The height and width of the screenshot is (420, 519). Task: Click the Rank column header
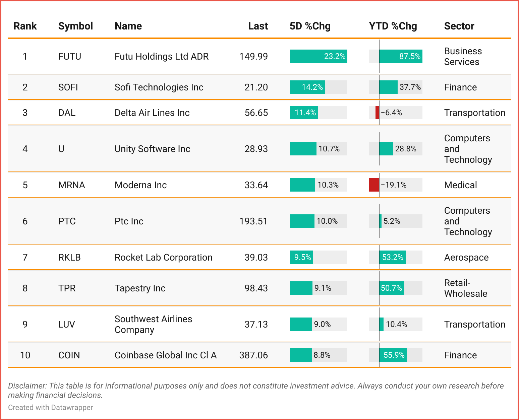pyautogui.click(x=25, y=26)
